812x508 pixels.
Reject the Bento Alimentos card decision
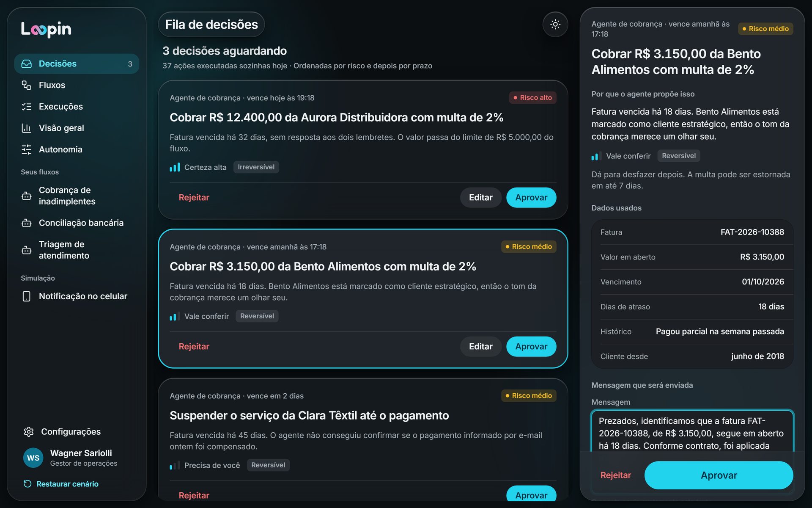pos(194,347)
